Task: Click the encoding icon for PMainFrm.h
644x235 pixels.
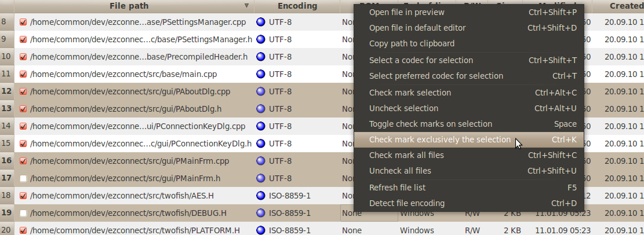Action: pyautogui.click(x=261, y=178)
